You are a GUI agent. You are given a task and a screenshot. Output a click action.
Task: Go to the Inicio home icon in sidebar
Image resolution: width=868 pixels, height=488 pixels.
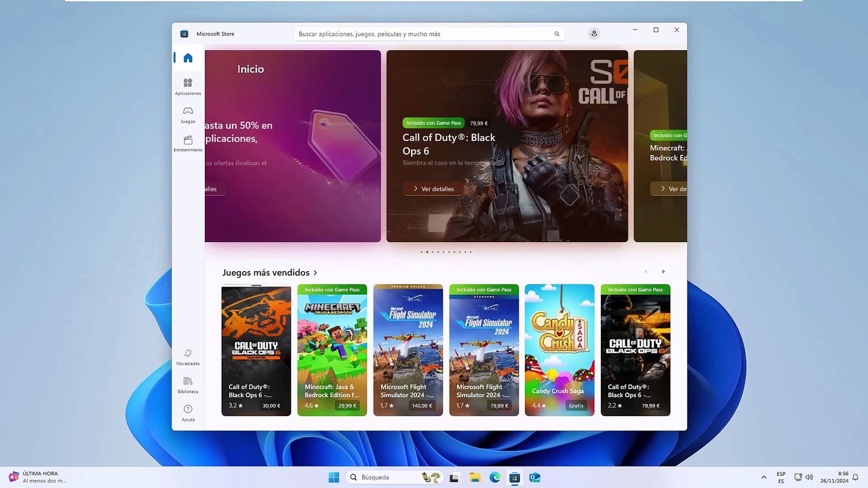188,58
